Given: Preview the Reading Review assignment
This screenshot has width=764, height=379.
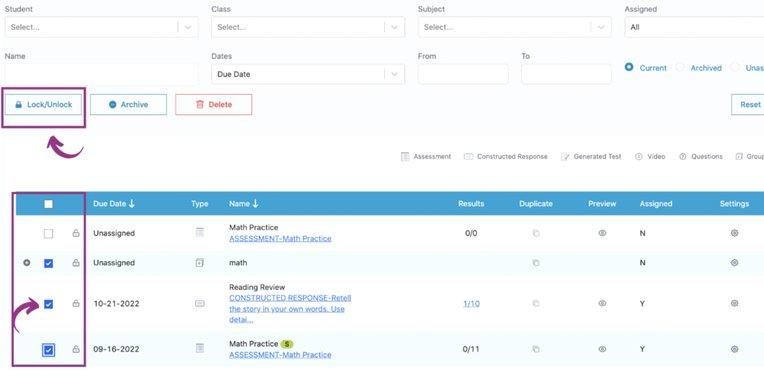Looking at the screenshot, I should (602, 303).
